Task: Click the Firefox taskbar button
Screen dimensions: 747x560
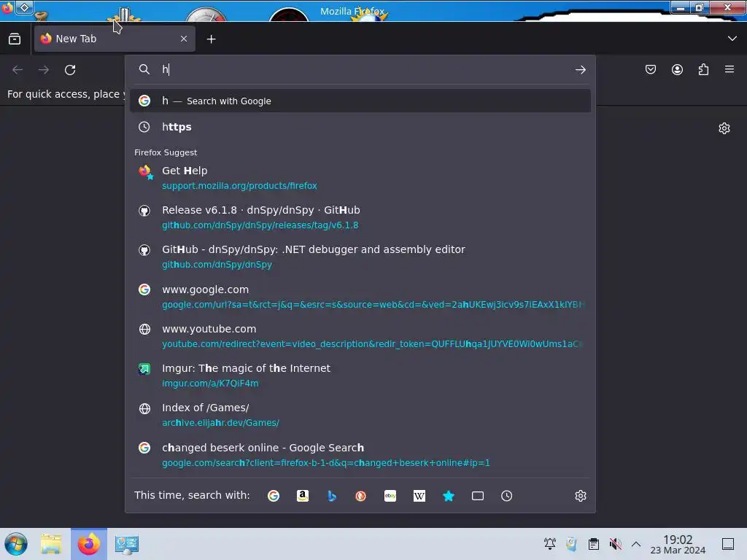Action: (x=89, y=544)
